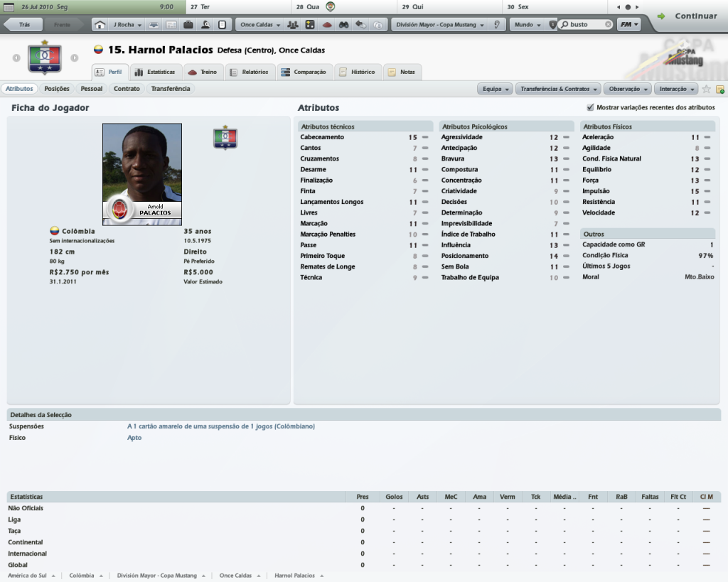Switch to the Estatísticas tab
Viewport: 728px width, 582px height.
155,72
